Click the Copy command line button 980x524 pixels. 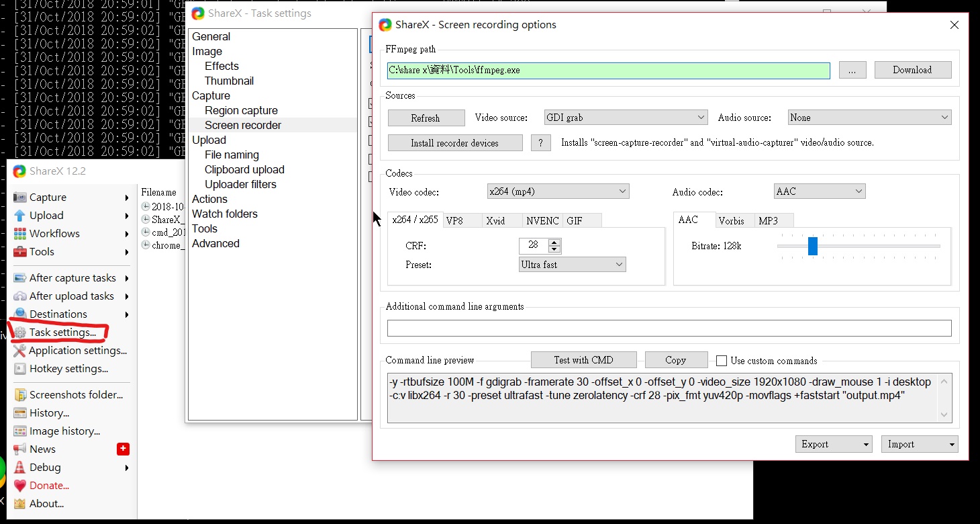pyautogui.click(x=676, y=360)
